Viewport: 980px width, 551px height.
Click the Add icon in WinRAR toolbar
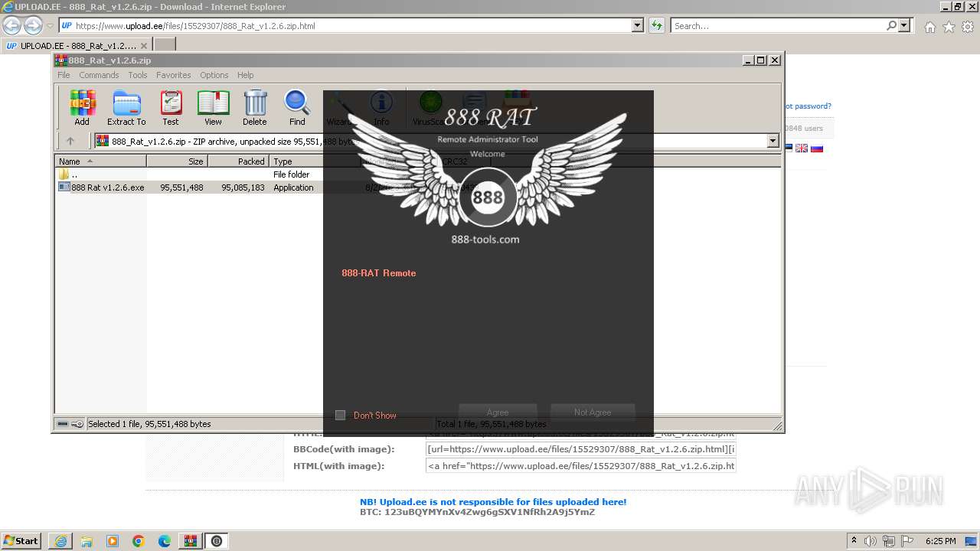pyautogui.click(x=82, y=107)
